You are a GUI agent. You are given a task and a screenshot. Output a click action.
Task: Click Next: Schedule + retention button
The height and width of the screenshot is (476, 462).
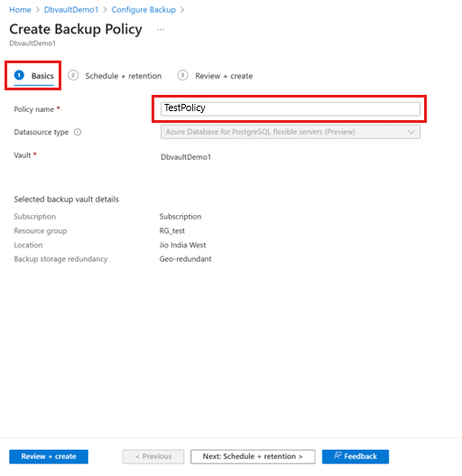pyautogui.click(x=253, y=456)
